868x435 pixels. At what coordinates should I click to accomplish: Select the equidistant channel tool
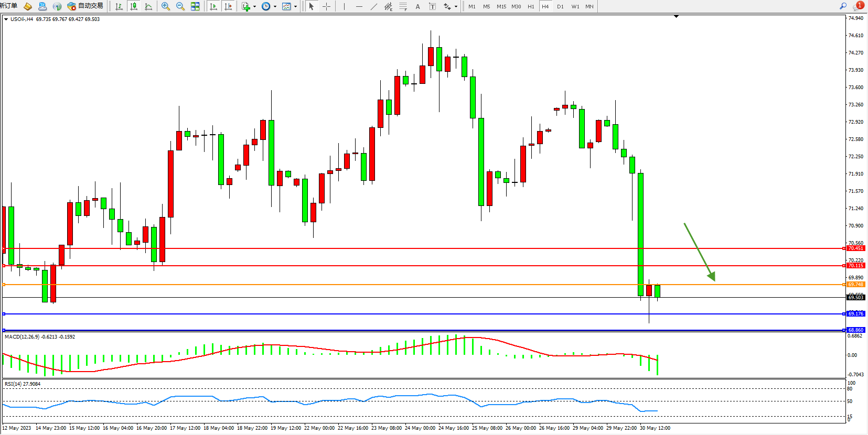388,6
